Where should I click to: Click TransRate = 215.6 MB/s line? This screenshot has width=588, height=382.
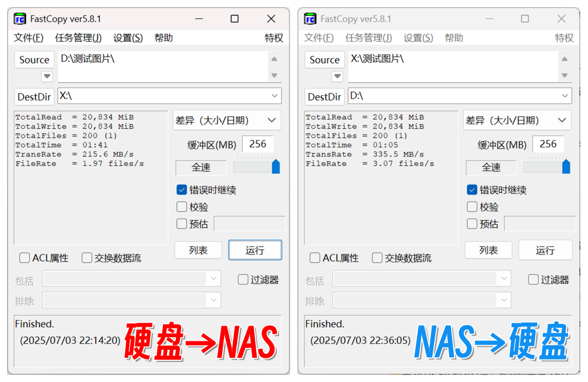(74, 155)
